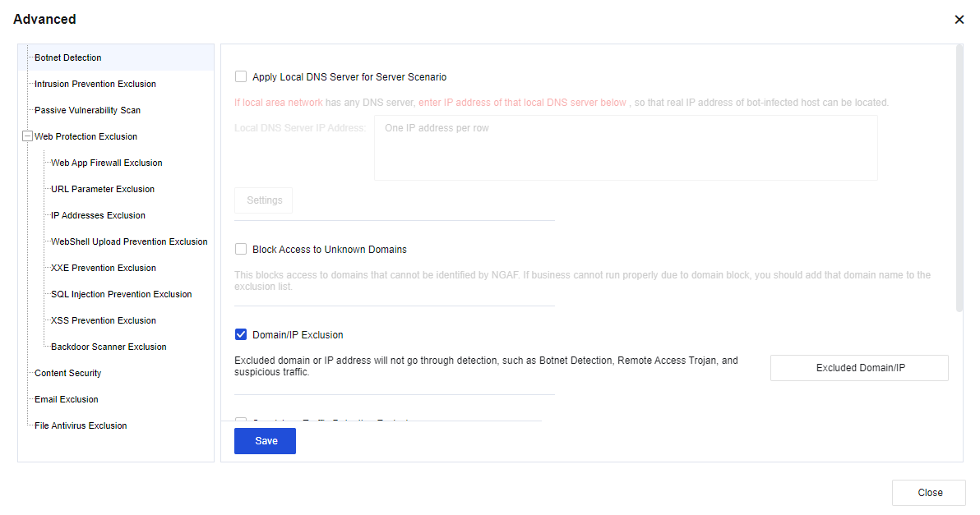980x515 pixels.
Task: Click the vertical scrollbar of settings panel
Action: [959, 177]
